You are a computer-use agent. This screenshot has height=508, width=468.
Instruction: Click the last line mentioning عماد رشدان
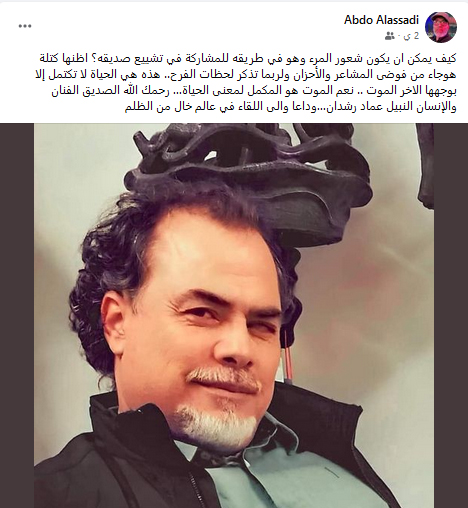coord(290,107)
